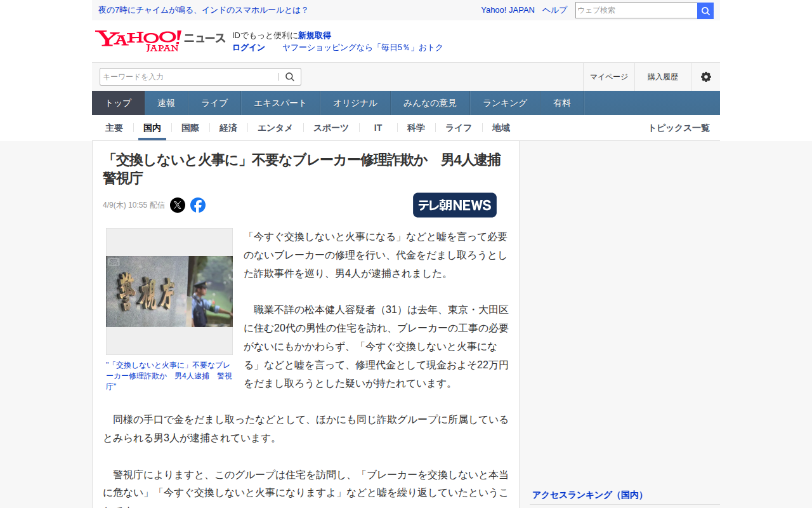The width and height of the screenshot is (812, 508).
Task: Open トピックス一覧 link
Action: coord(679,128)
